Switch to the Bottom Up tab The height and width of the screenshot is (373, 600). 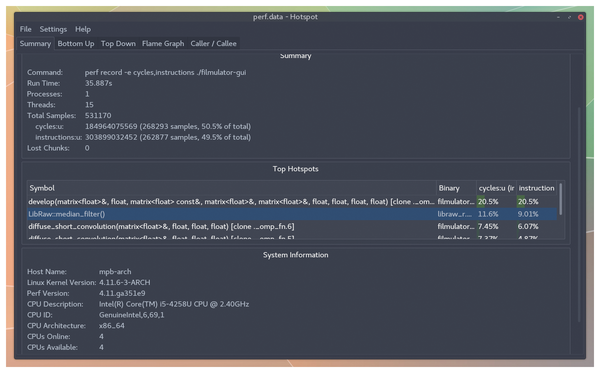click(x=76, y=44)
